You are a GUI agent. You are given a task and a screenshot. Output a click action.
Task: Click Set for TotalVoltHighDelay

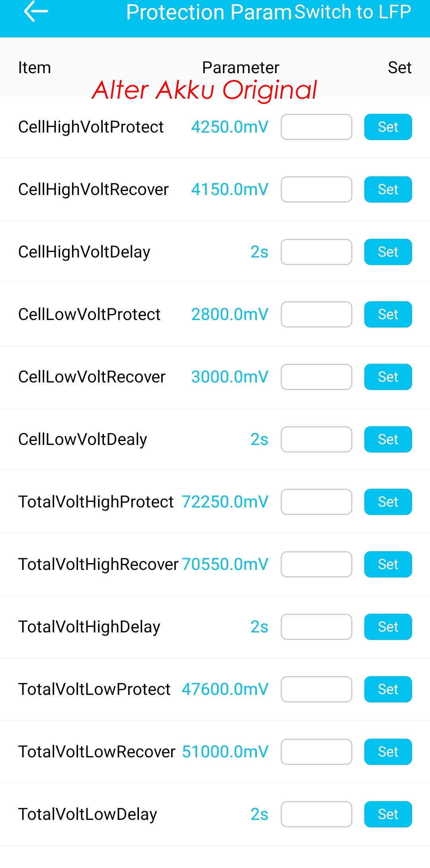tap(388, 627)
